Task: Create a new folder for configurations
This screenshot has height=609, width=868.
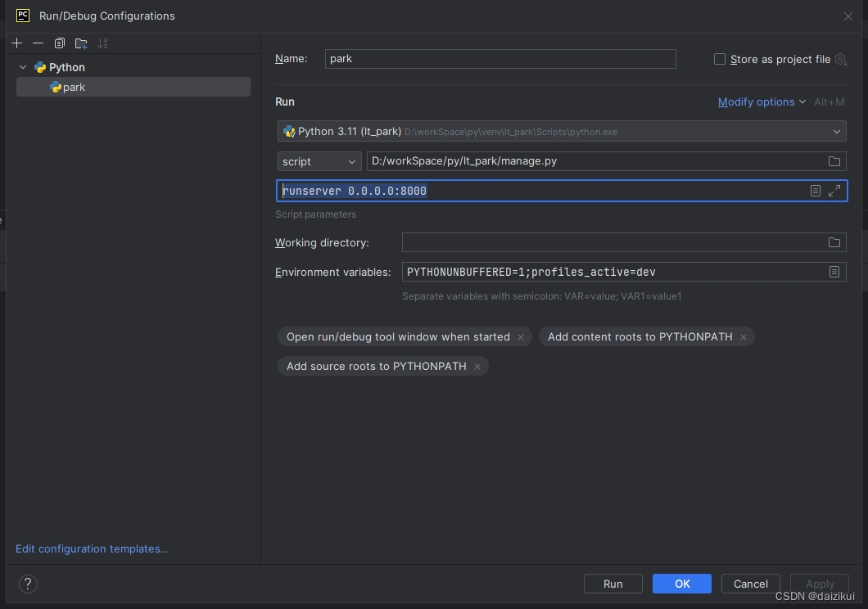Action: 81,43
